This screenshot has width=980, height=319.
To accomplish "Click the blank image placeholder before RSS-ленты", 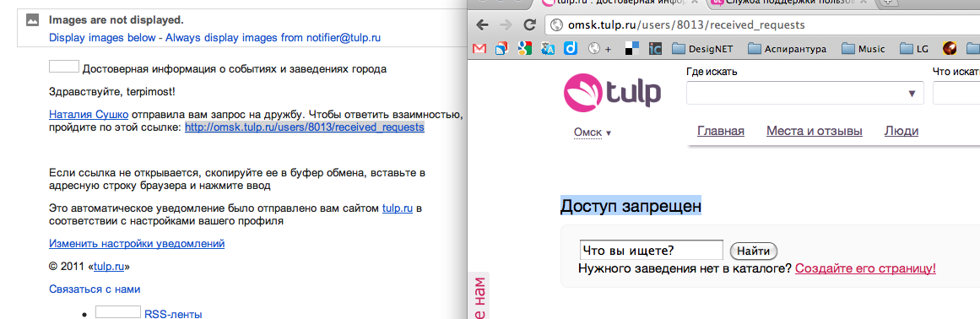I will (x=118, y=312).
